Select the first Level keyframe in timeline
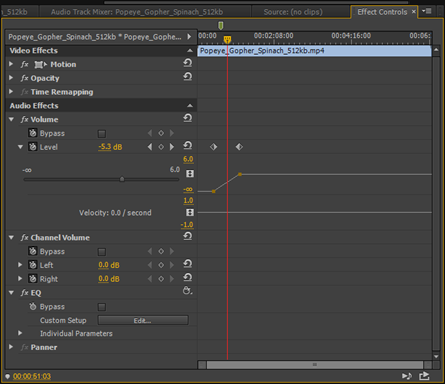 coord(214,147)
